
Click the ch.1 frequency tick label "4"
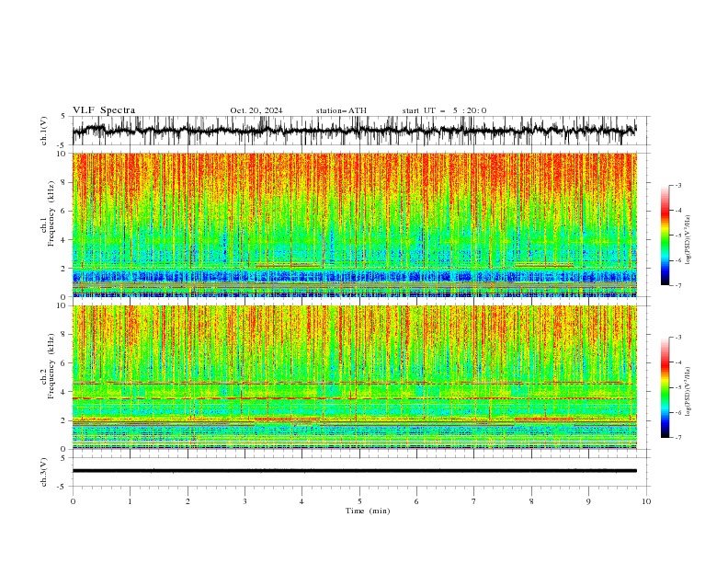pos(65,240)
